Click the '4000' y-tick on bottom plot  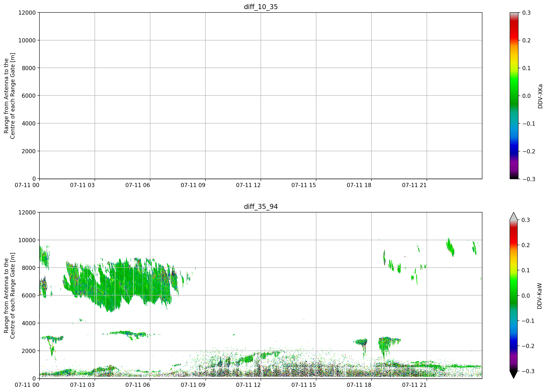pos(29,323)
